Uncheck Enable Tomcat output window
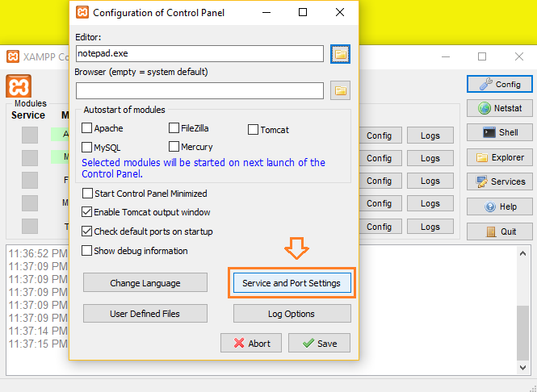This screenshot has width=537, height=392. (x=86, y=212)
